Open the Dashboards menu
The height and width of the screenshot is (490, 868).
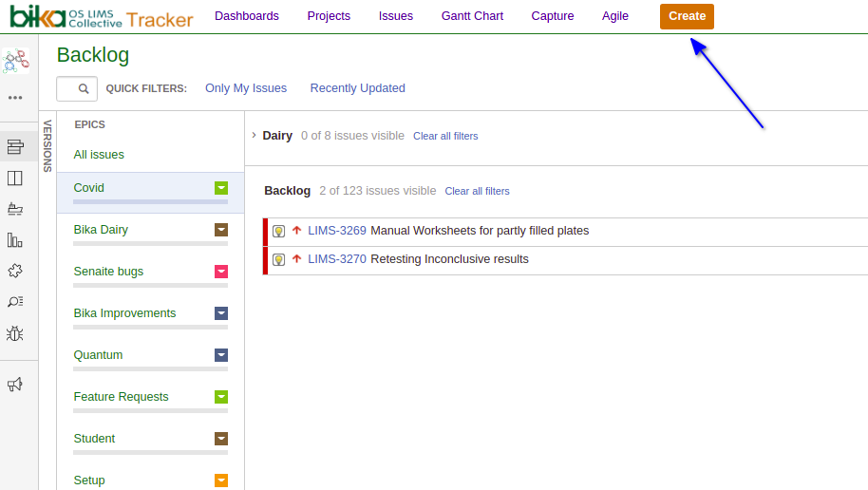247,16
